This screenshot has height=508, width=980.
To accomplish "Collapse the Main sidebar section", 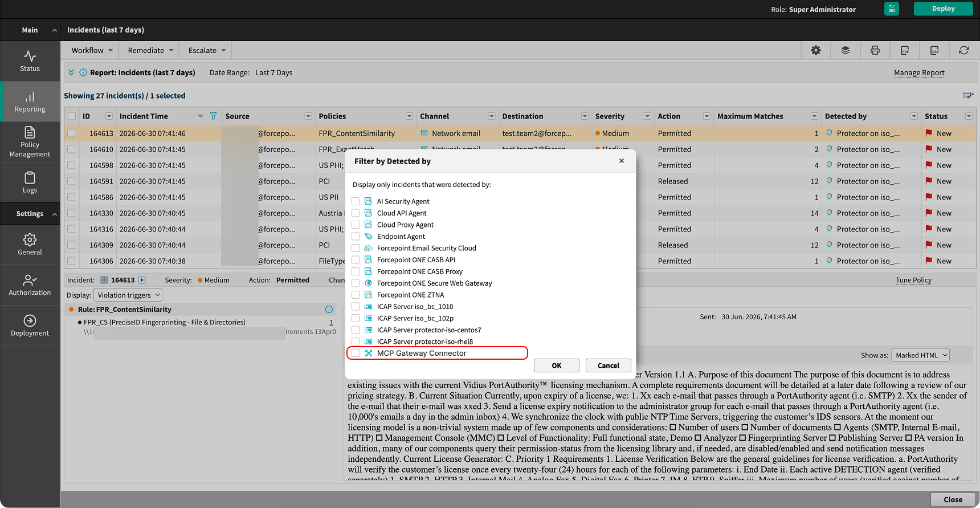I will (x=55, y=30).
